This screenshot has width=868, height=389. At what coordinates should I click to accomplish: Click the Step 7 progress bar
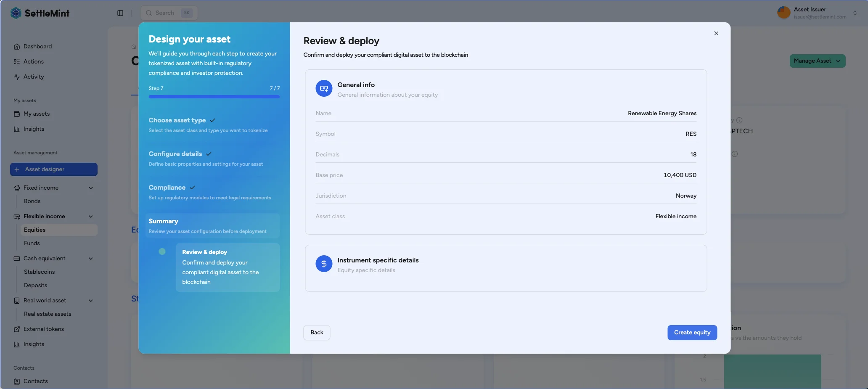[x=214, y=97]
